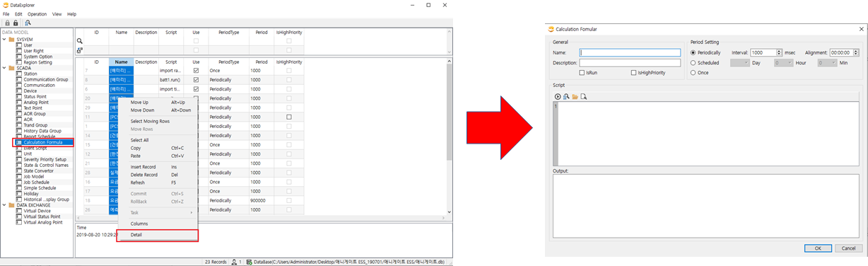Screen dimensions: 868x266
Task: Click the Cancel button
Action: point(849,248)
